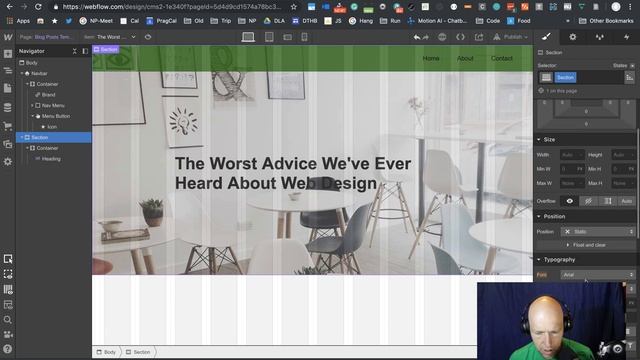Search with the magnifier icon in sidebar
640x360 pixels.
[x=8, y=320]
